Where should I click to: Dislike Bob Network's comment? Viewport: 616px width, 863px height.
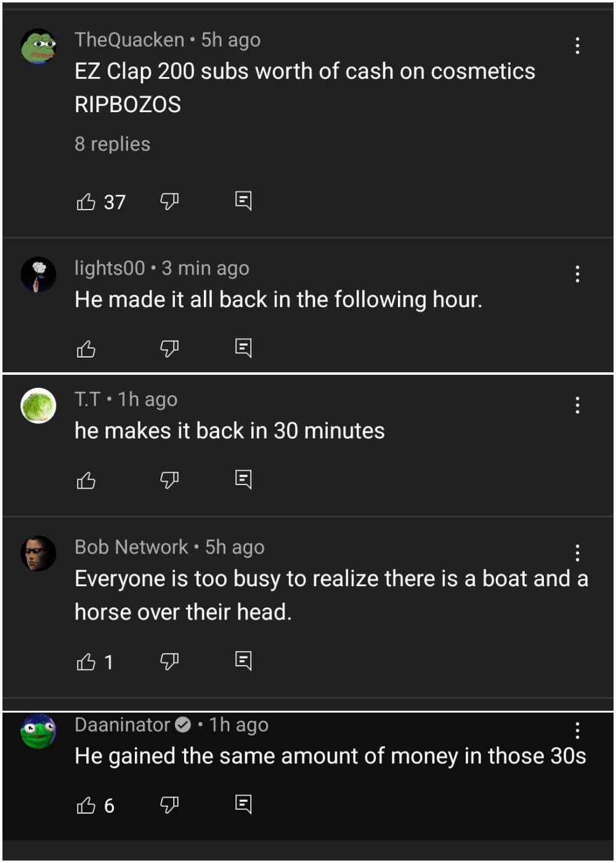[169, 661]
